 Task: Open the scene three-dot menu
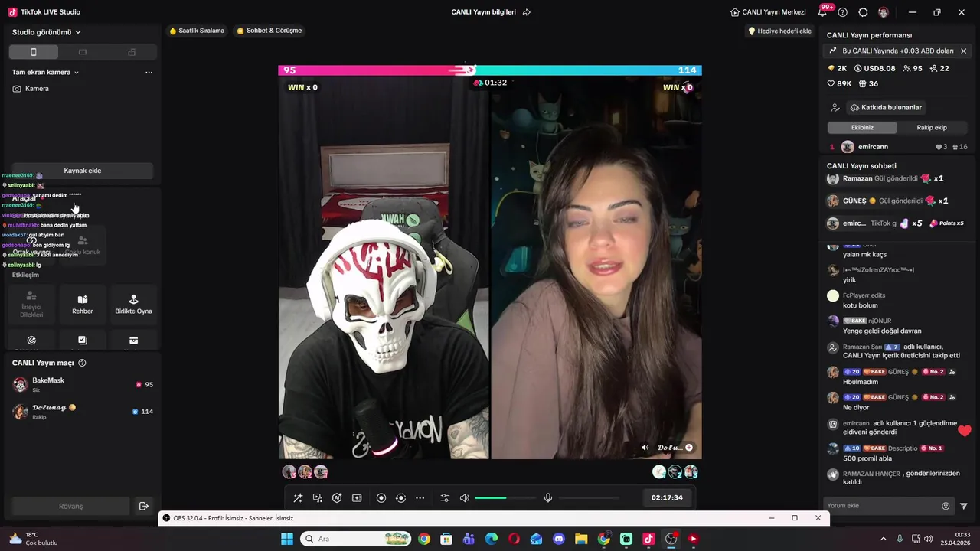(x=149, y=73)
